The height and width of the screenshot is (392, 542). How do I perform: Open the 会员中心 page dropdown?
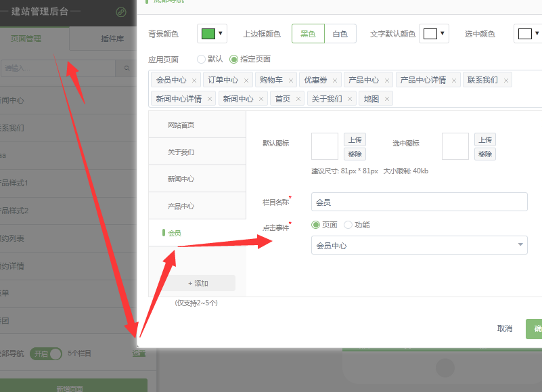point(419,245)
